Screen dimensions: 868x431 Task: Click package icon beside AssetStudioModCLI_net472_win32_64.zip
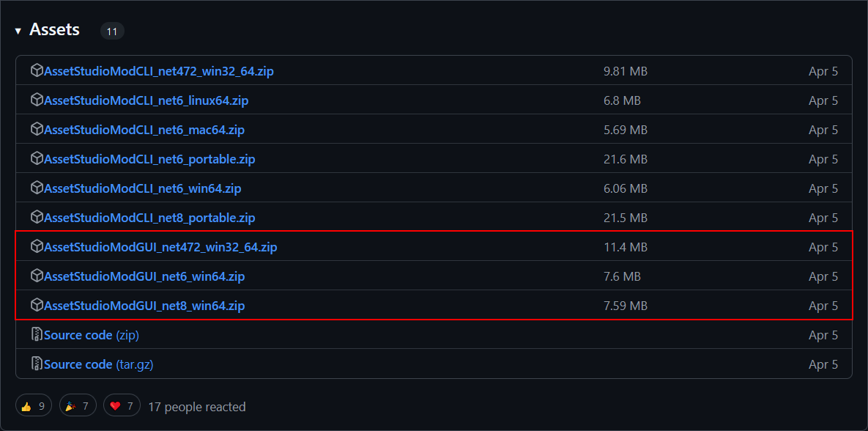[37, 71]
